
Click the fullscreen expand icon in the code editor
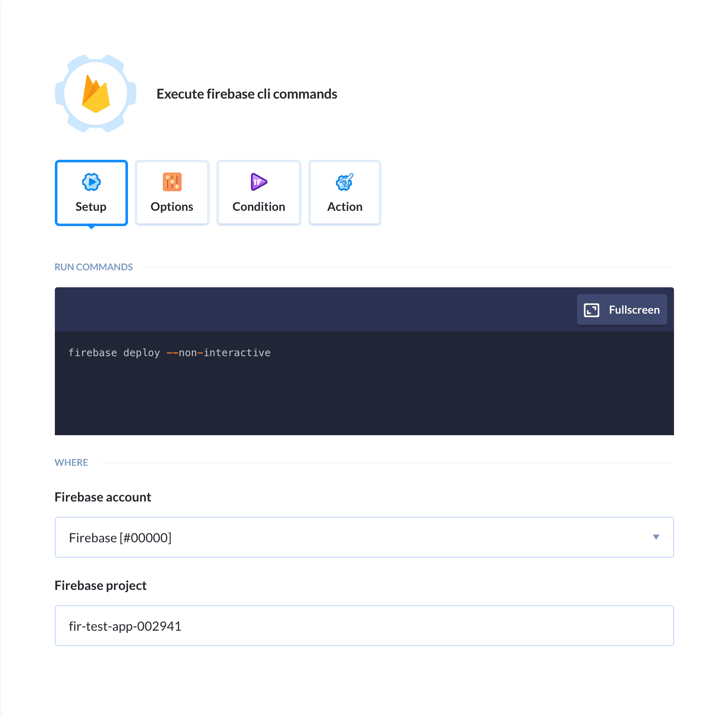591,310
